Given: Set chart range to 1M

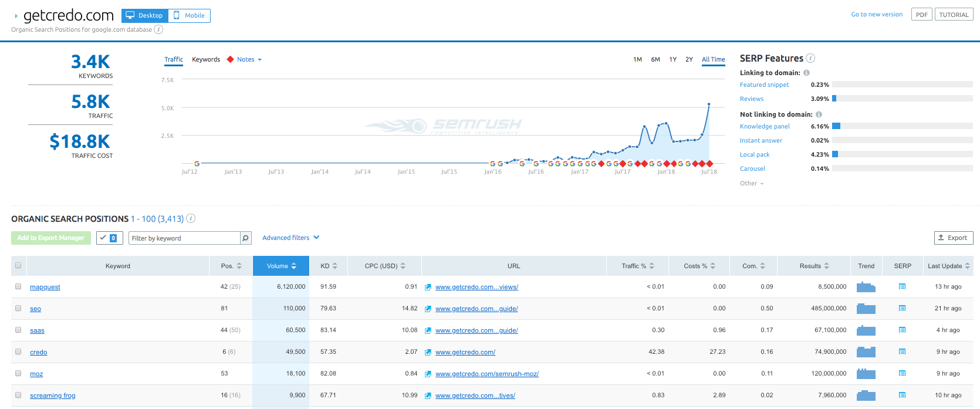Looking at the screenshot, I should tap(637, 59).
